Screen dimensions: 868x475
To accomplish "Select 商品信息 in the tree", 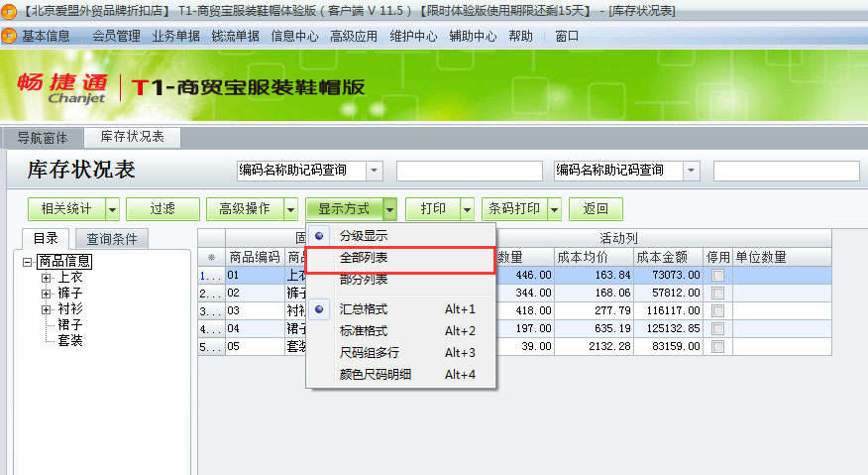I will coord(64,261).
